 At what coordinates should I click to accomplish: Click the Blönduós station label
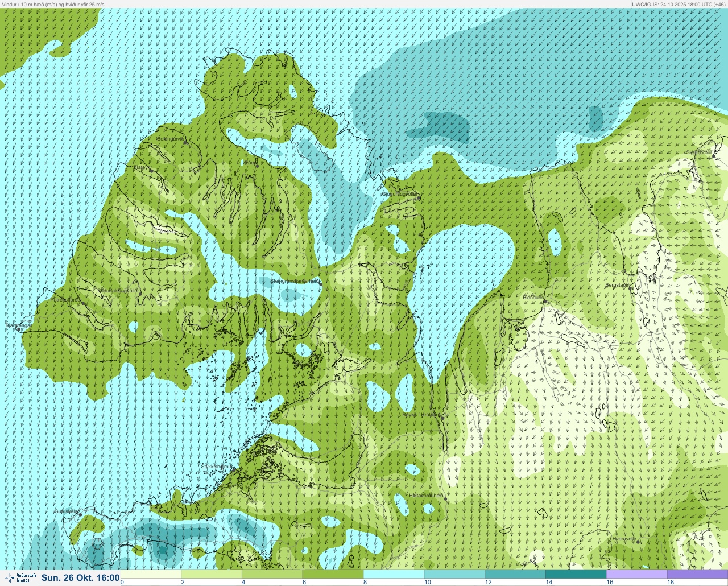tap(533, 298)
